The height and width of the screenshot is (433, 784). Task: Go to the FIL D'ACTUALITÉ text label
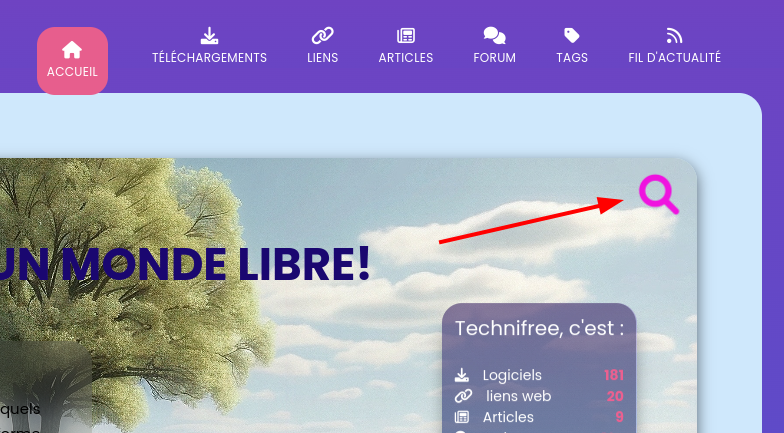coord(674,58)
